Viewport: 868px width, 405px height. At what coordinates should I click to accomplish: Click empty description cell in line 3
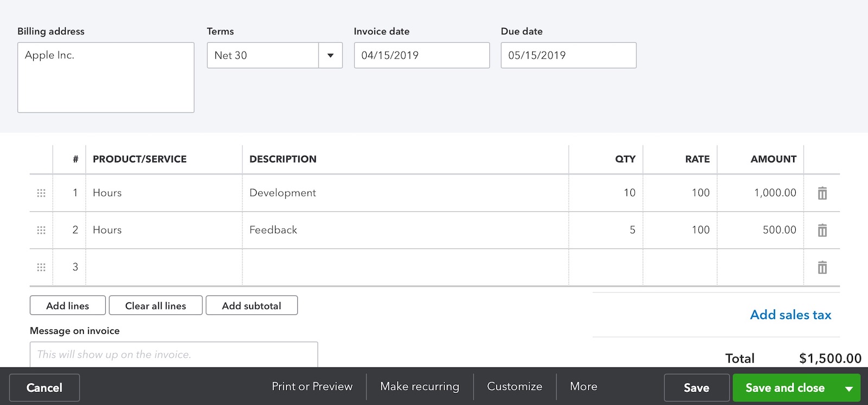(x=405, y=267)
